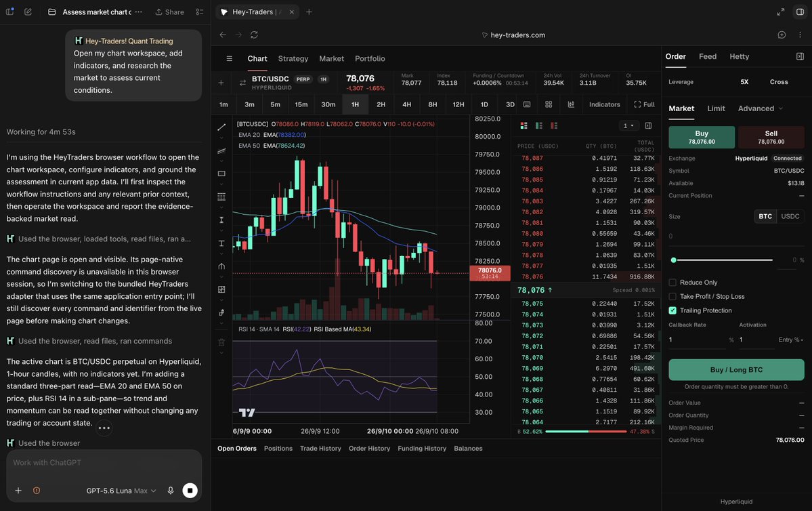
Task: Open the hamburger menu beside Chart tab
Action: pyautogui.click(x=230, y=58)
